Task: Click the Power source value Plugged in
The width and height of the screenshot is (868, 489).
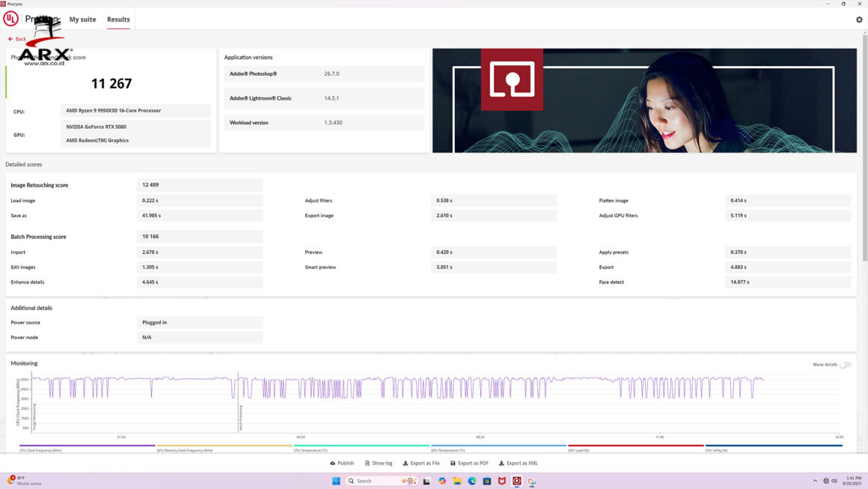Action: (x=200, y=322)
